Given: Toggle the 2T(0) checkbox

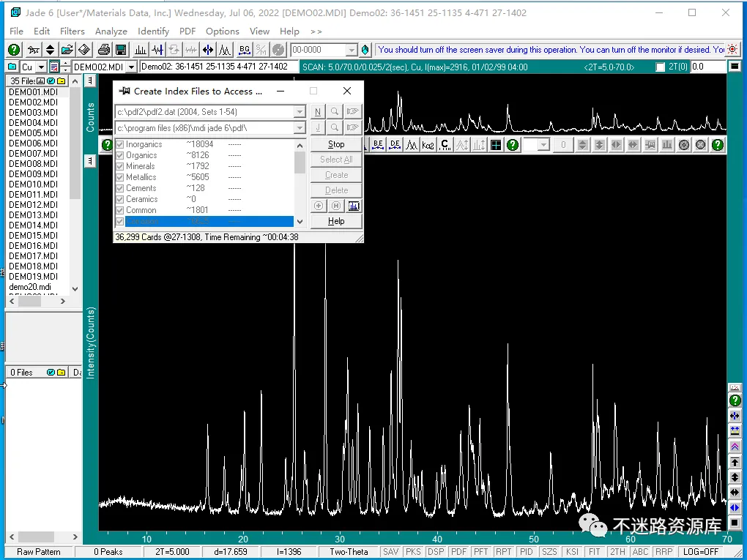Looking at the screenshot, I should click(661, 67).
